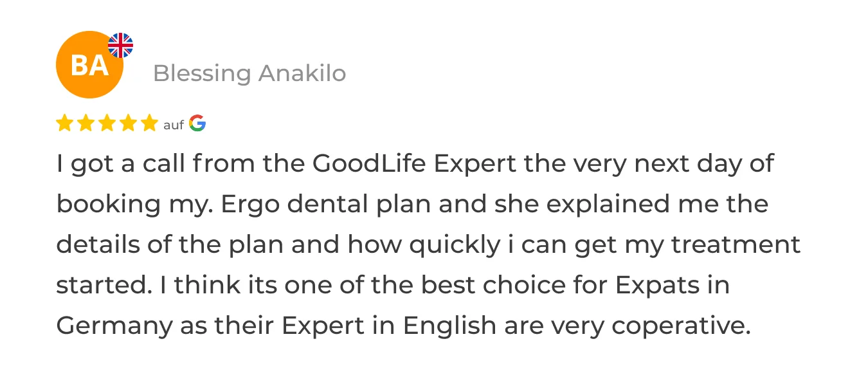Click the word "coperative." ending the review

[681, 327]
